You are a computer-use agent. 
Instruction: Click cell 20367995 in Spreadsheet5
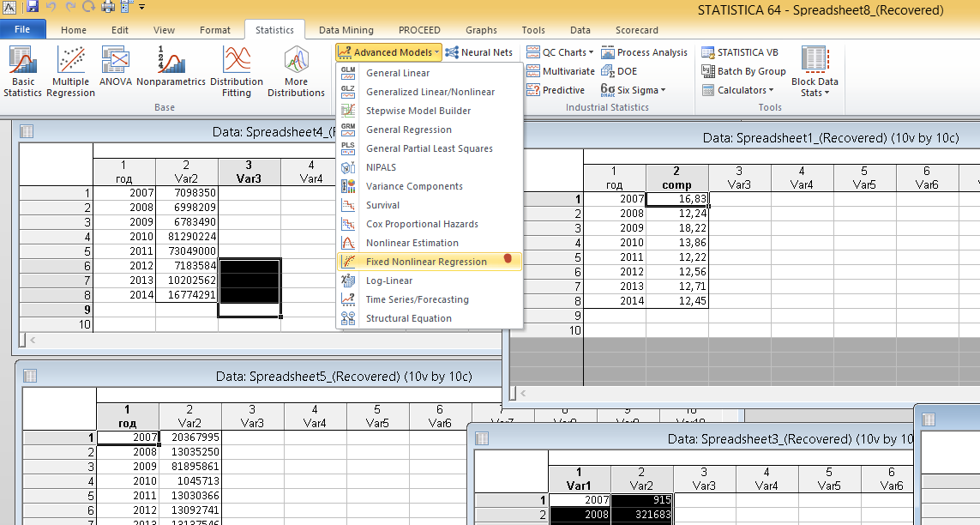pyautogui.click(x=190, y=437)
